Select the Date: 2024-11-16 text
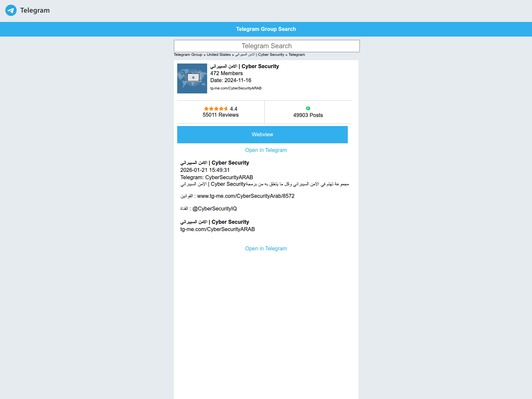The image size is (532, 399). (x=231, y=80)
